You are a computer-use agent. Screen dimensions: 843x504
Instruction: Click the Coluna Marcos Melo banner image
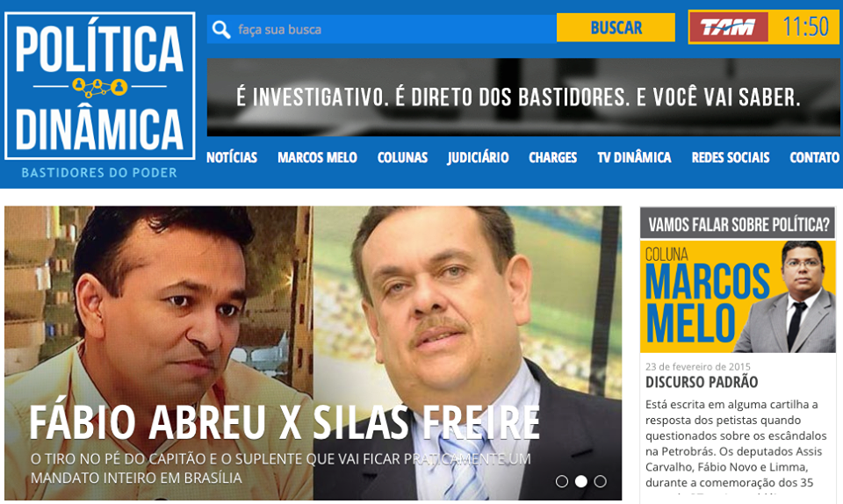[x=738, y=297]
